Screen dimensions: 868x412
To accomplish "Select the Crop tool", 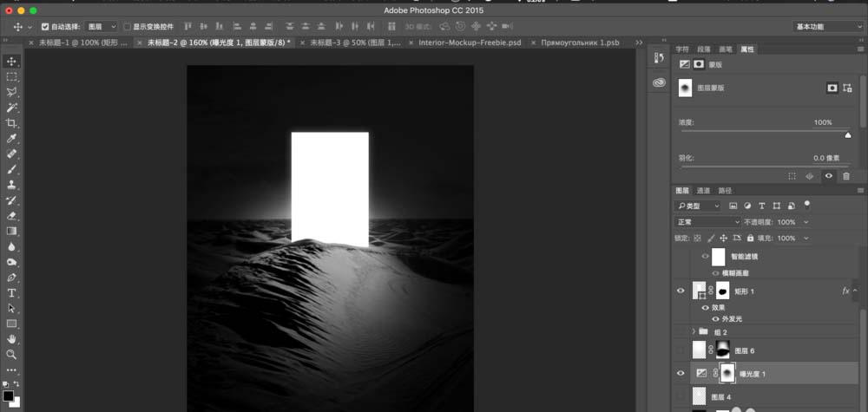I will 11,123.
